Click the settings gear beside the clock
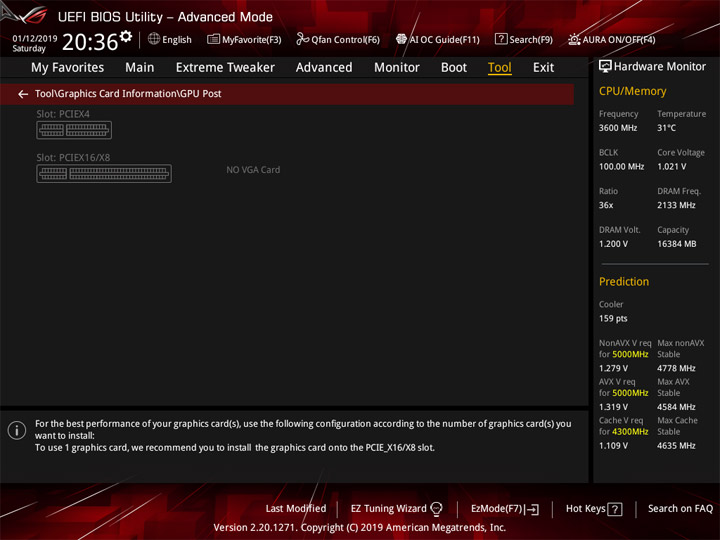Viewport: 720px width, 540px height. [126, 36]
